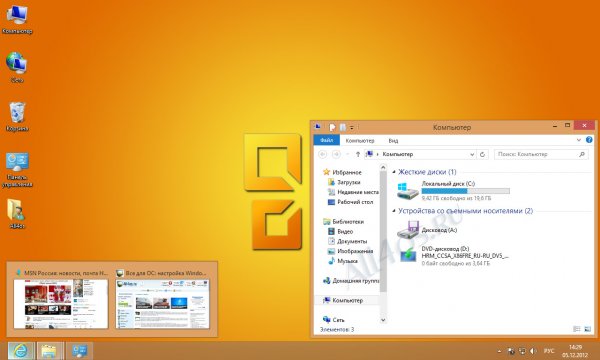This screenshot has width=600, height=360.
Task: Select Библиотеки in navigation pane
Action: coord(348,222)
